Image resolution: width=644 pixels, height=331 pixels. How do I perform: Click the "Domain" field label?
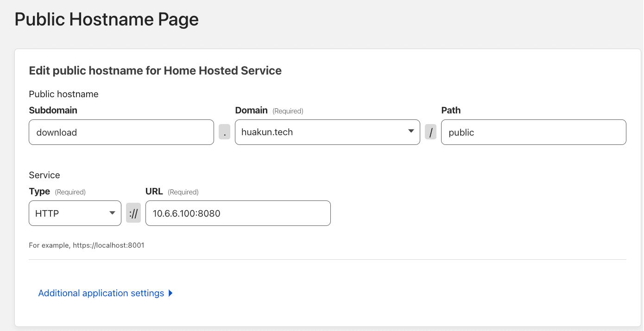[251, 110]
